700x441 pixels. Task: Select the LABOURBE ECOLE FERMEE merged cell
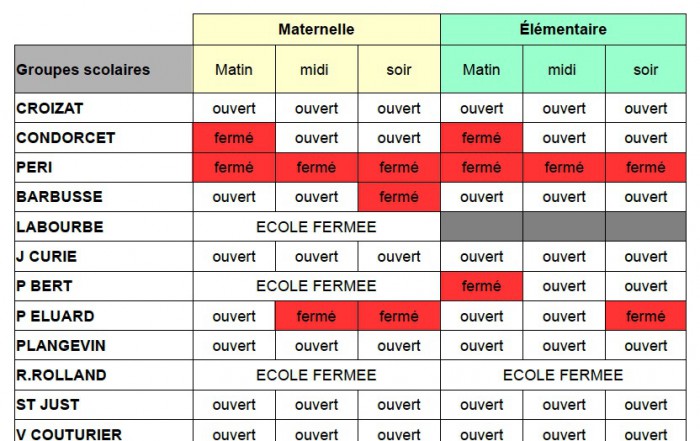[317, 227]
